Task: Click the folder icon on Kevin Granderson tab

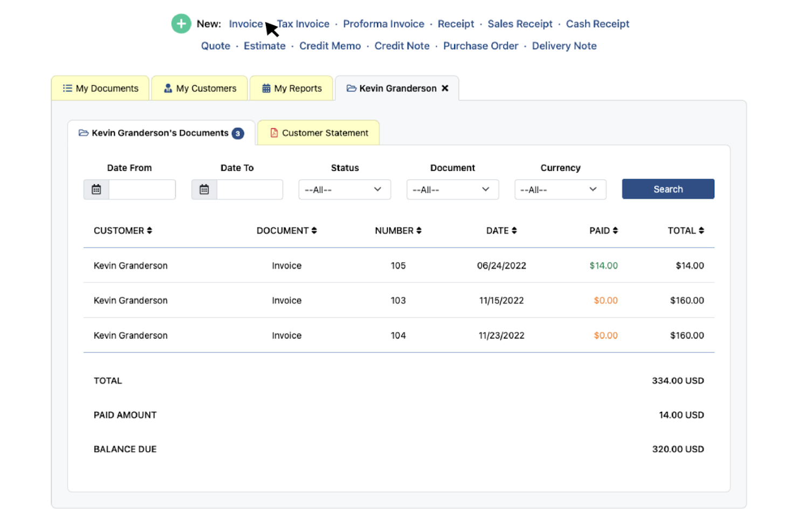Action: click(x=352, y=88)
